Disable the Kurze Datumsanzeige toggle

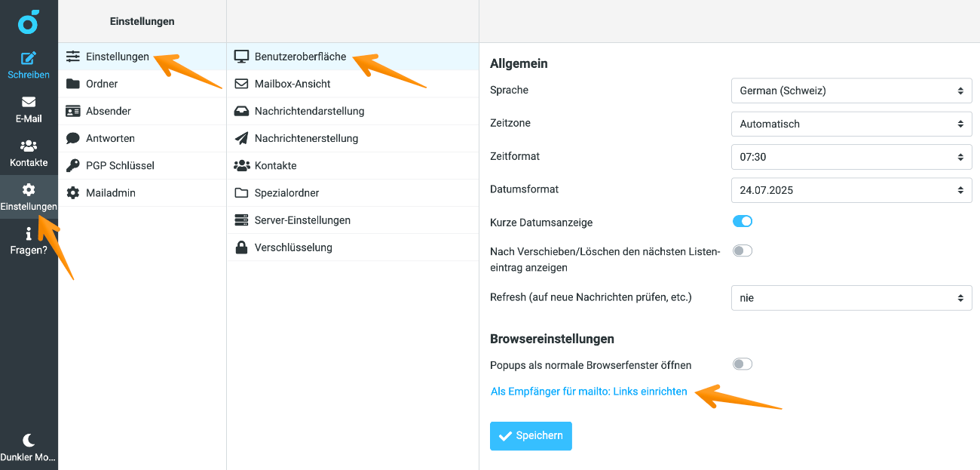743,222
